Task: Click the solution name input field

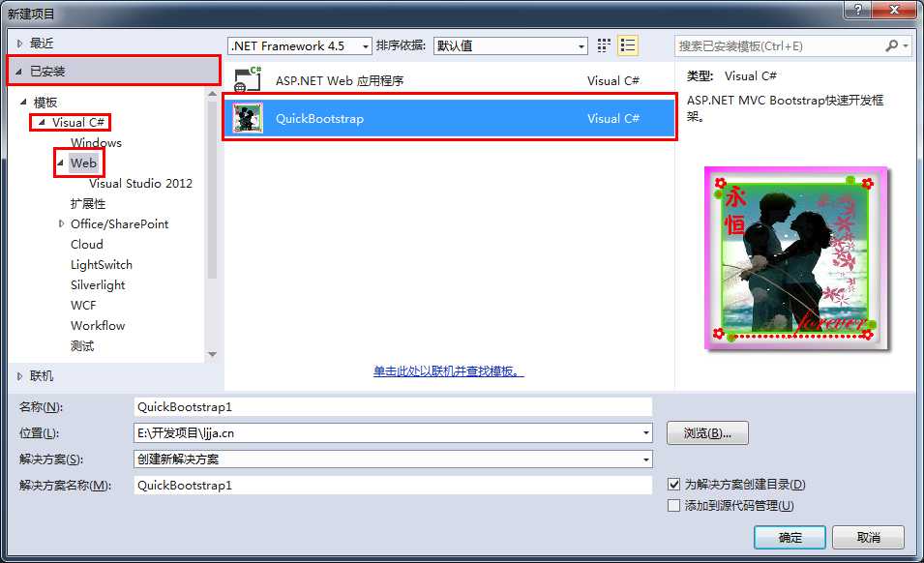Action: tap(393, 486)
